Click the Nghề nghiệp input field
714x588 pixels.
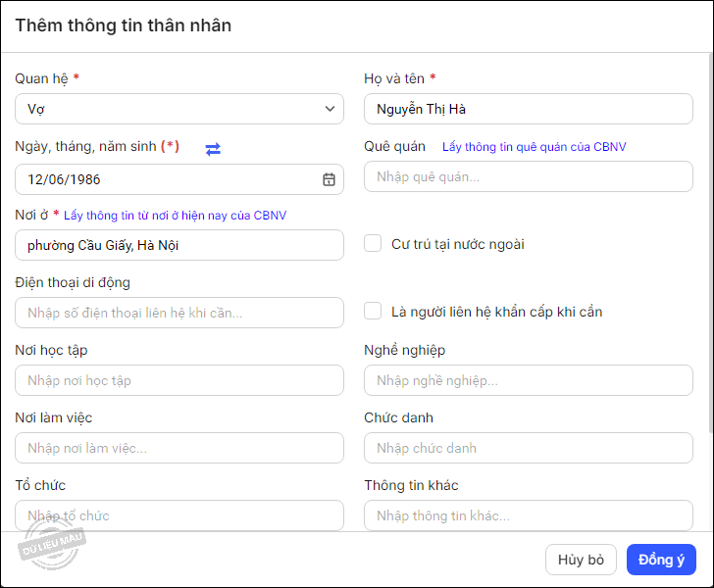528,380
